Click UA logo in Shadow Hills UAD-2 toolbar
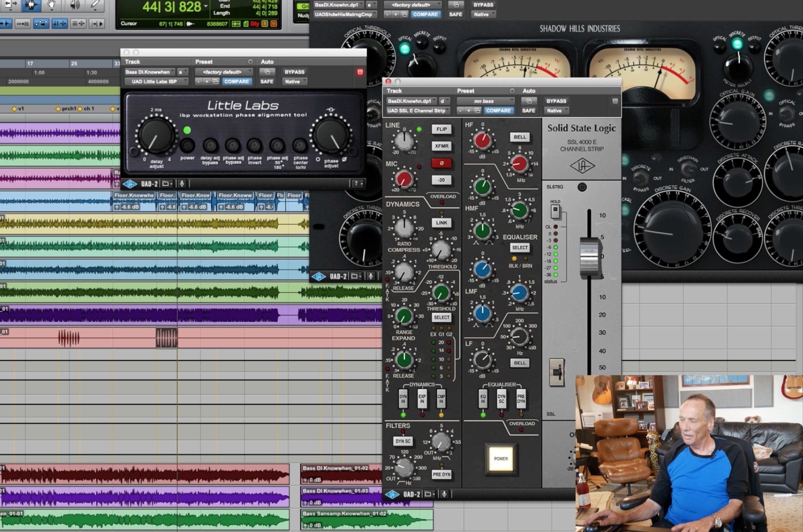This screenshot has width=803, height=532. tap(319, 277)
